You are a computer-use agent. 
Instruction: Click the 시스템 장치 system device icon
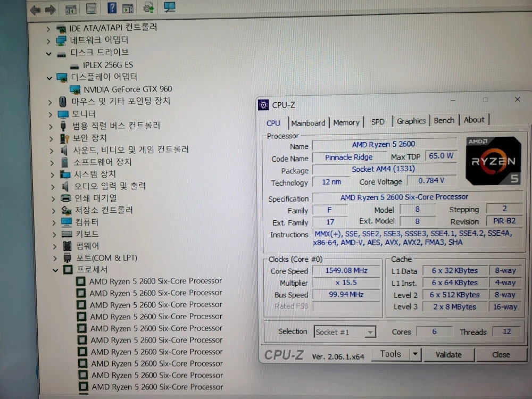coord(65,174)
